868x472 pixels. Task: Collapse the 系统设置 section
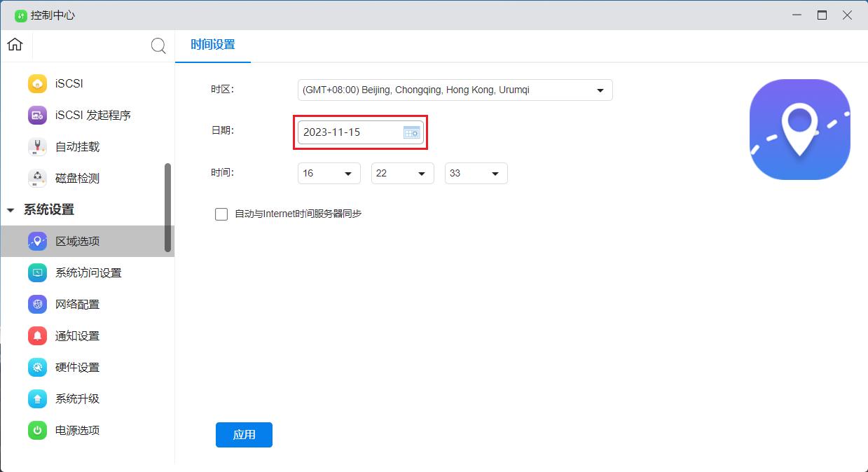pos(11,210)
